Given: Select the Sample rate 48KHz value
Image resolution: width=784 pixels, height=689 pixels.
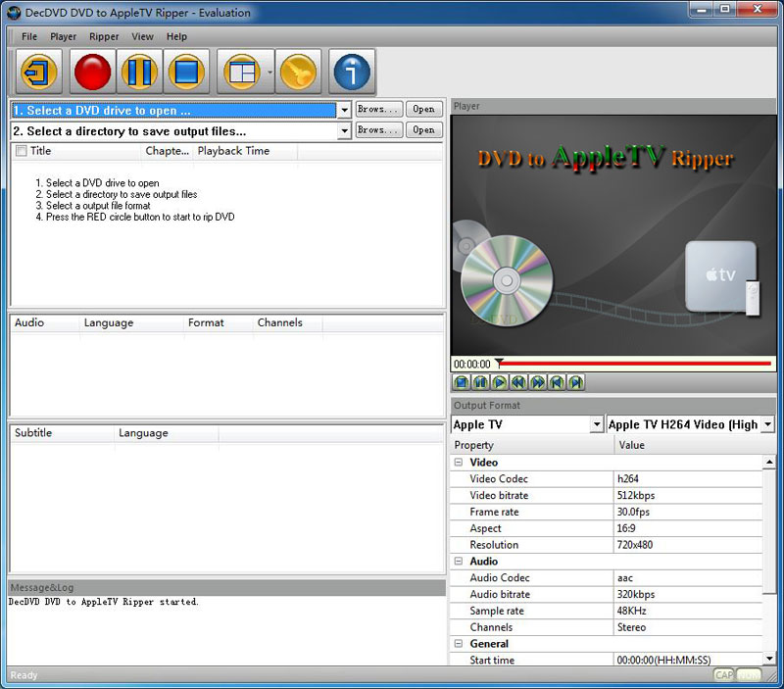Looking at the screenshot, I should point(688,611).
